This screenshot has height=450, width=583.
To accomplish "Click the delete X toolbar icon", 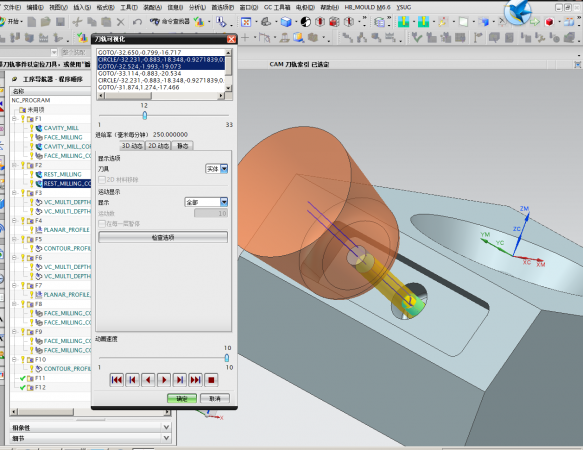I will (120, 22).
